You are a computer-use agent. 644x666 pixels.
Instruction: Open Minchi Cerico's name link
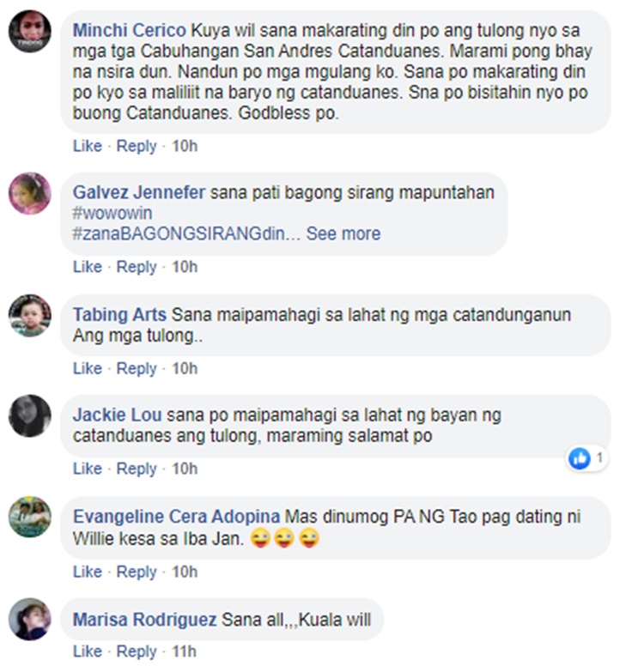point(129,31)
